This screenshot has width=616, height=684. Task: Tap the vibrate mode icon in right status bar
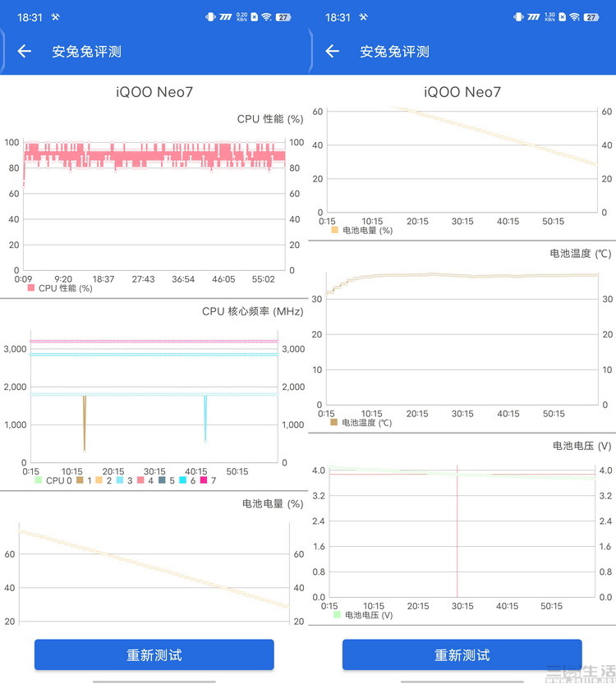(x=519, y=17)
